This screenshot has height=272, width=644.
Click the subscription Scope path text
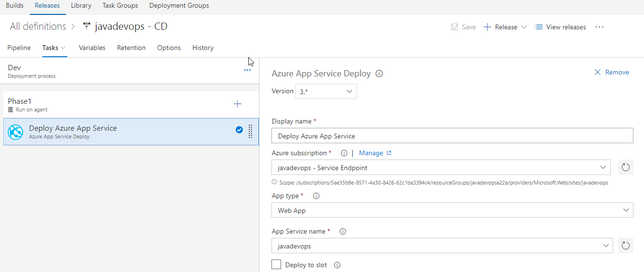[x=444, y=183]
